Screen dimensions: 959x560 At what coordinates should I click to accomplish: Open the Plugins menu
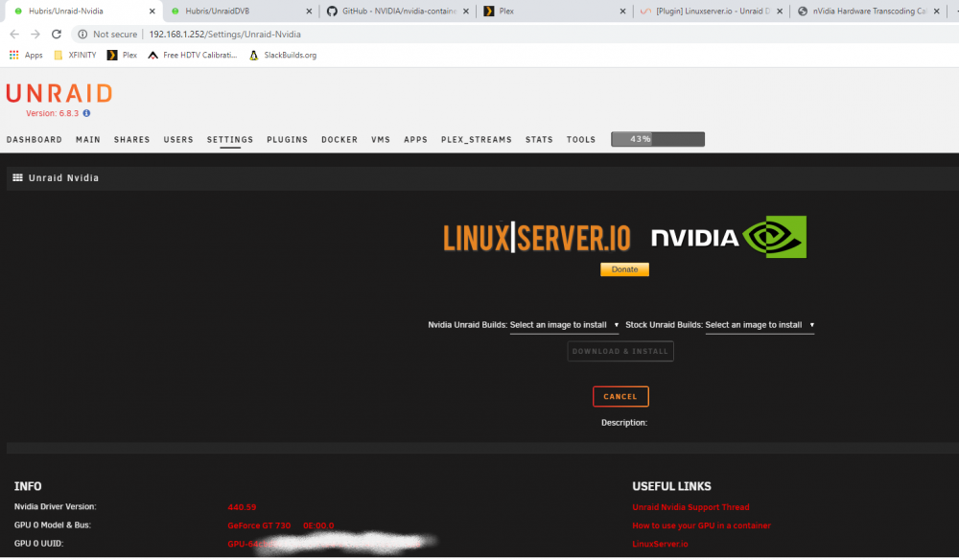pos(288,139)
